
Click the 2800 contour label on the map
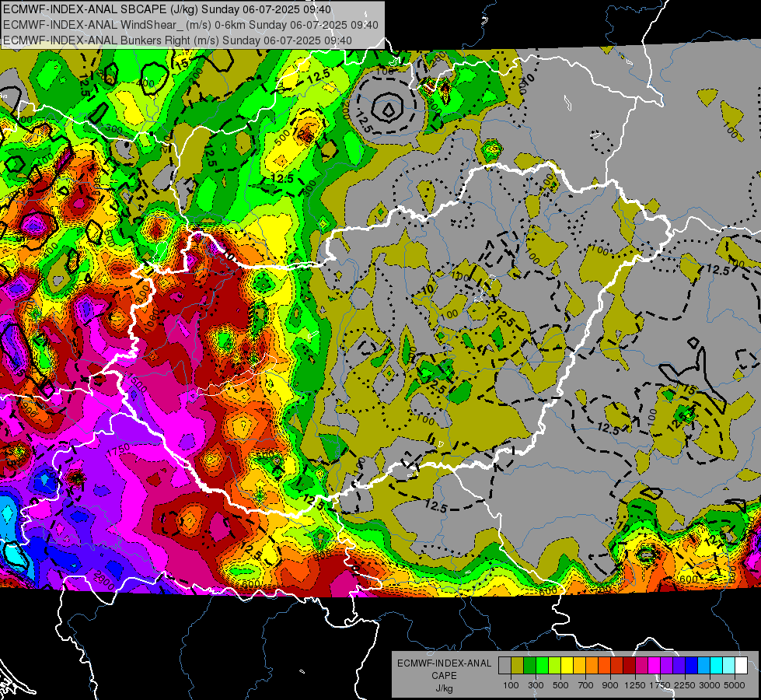click(104, 579)
